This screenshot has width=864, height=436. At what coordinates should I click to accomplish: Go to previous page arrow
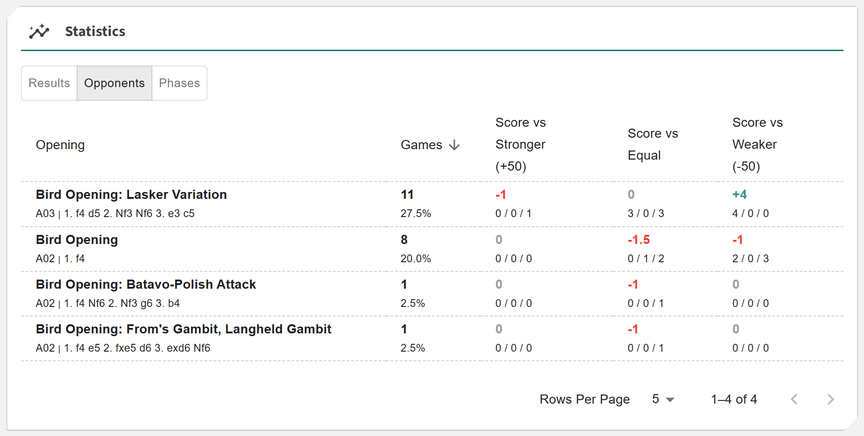[794, 399]
